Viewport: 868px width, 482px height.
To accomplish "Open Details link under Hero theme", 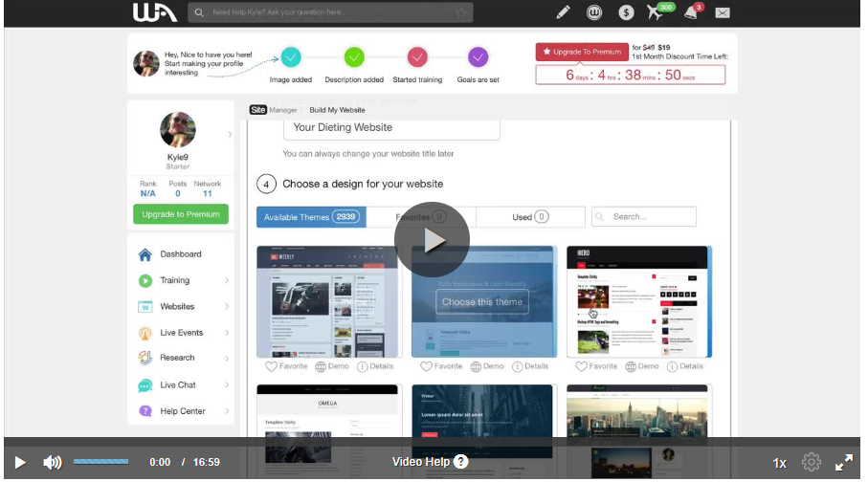I will [x=685, y=366].
